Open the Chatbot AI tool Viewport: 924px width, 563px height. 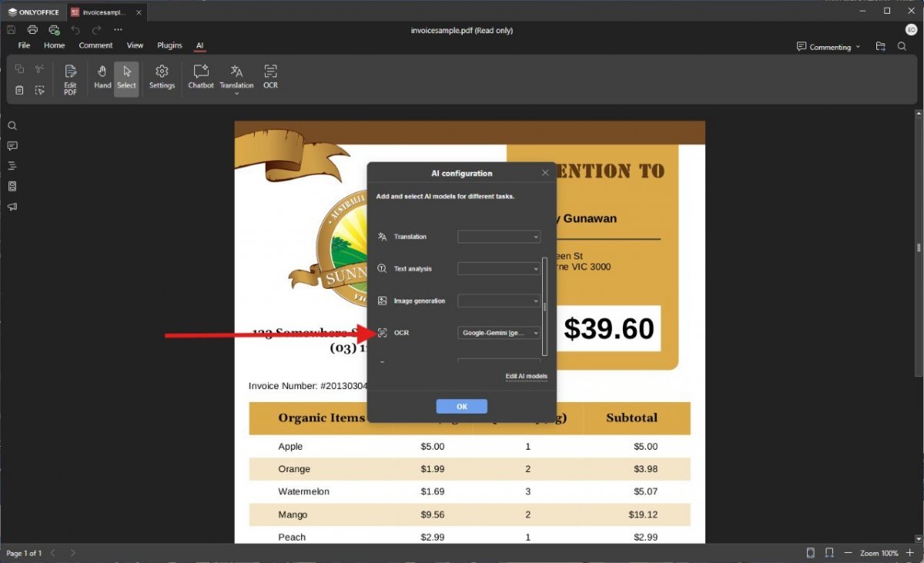[201, 76]
